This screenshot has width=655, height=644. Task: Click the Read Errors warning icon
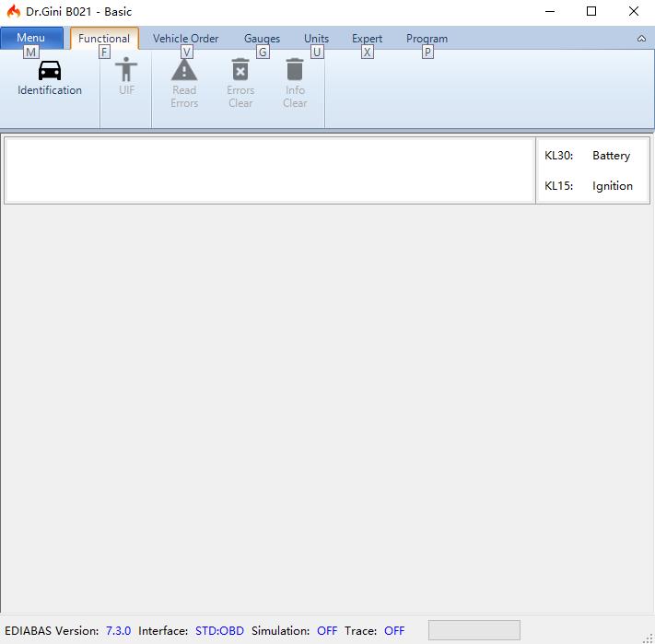184,69
